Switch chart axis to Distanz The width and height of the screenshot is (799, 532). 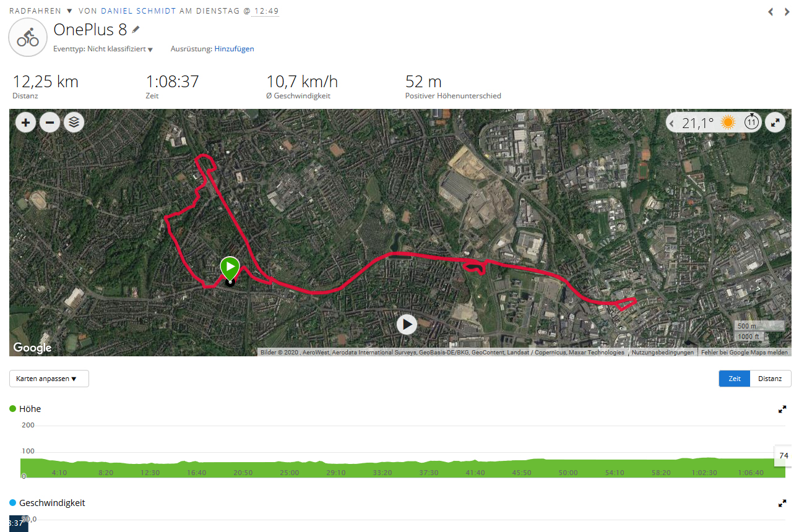pyautogui.click(x=770, y=379)
